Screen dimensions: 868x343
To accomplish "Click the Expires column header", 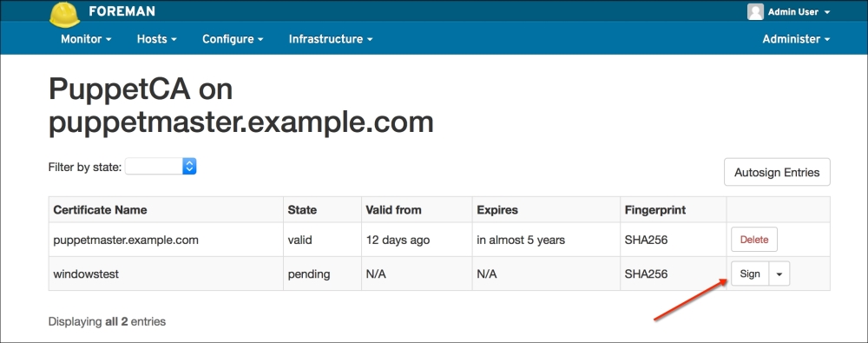I will pyautogui.click(x=497, y=210).
